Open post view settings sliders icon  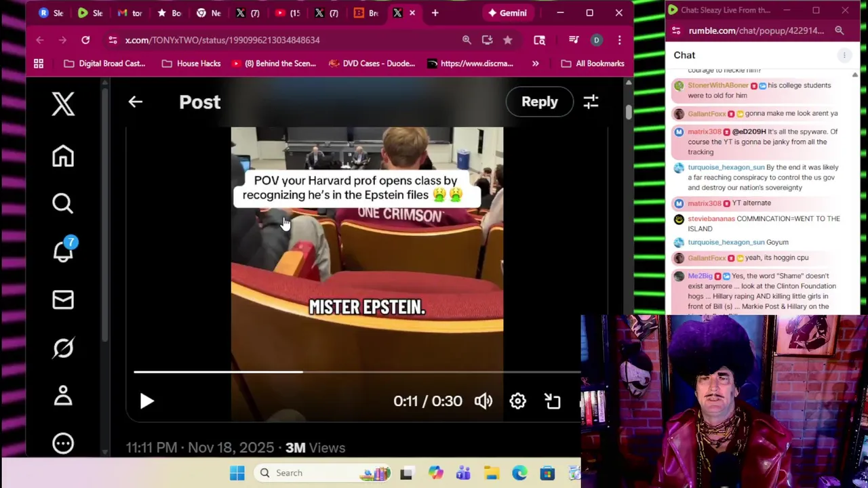[x=591, y=102]
